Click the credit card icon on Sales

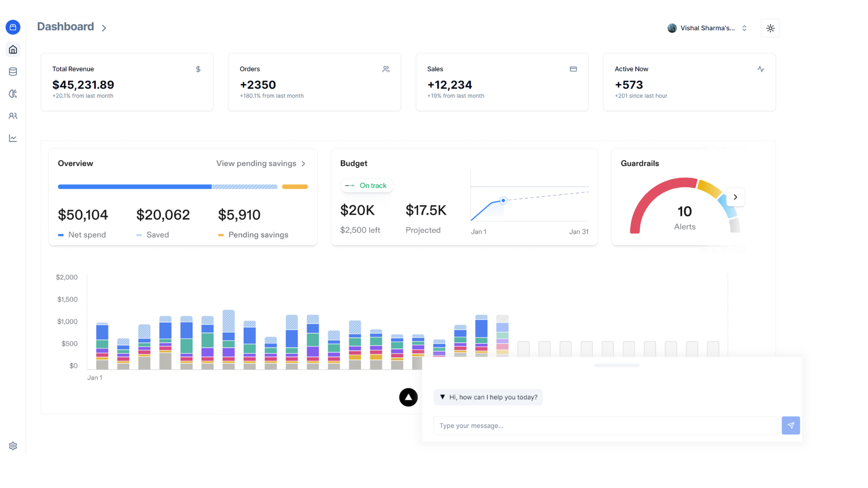tap(573, 69)
